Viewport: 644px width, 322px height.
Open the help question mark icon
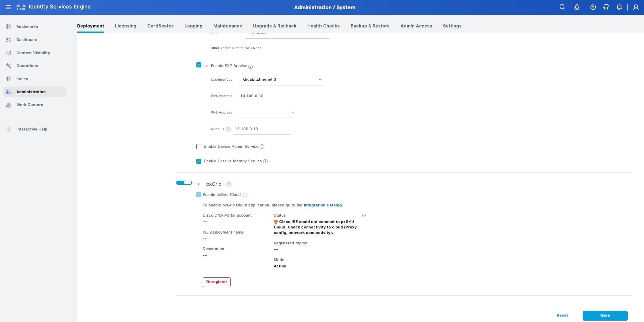[x=593, y=7]
